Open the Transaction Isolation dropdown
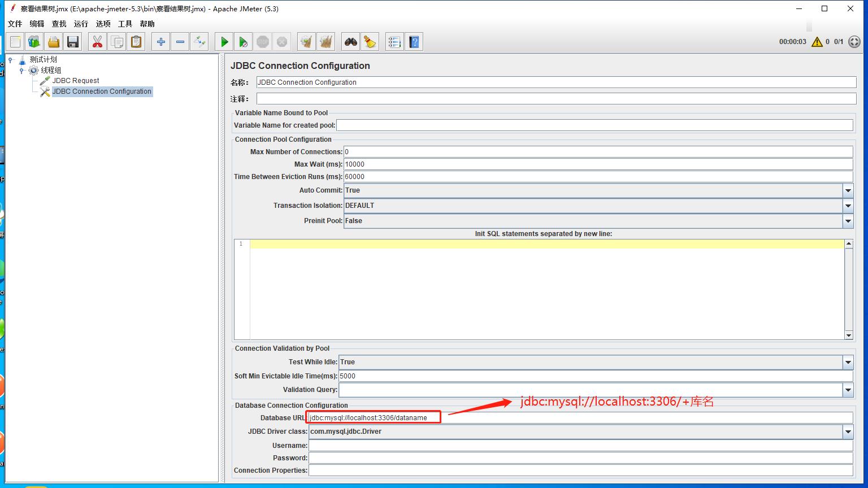The height and width of the screenshot is (488, 868). click(x=848, y=206)
